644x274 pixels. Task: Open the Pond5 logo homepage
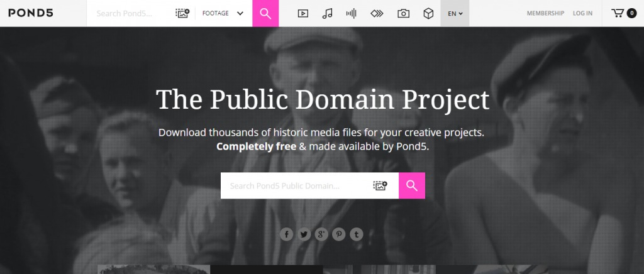[x=31, y=13]
